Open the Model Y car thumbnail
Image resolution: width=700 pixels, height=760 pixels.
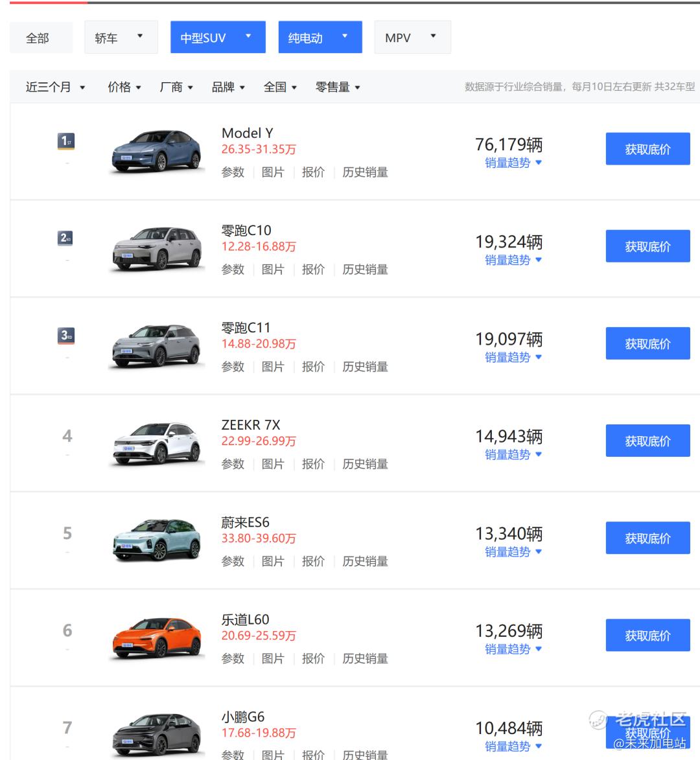(x=156, y=151)
